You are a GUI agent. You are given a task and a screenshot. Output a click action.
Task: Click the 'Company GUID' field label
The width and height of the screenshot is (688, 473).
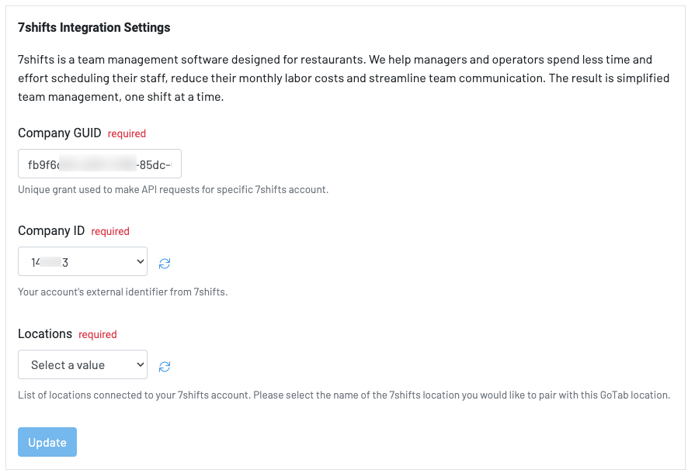59,133
